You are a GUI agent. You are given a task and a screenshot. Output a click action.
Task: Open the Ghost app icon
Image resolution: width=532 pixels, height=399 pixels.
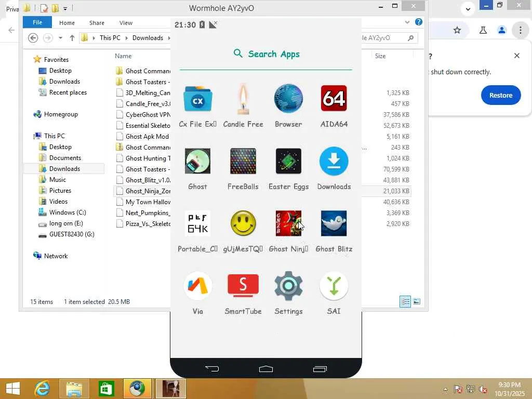click(197, 161)
